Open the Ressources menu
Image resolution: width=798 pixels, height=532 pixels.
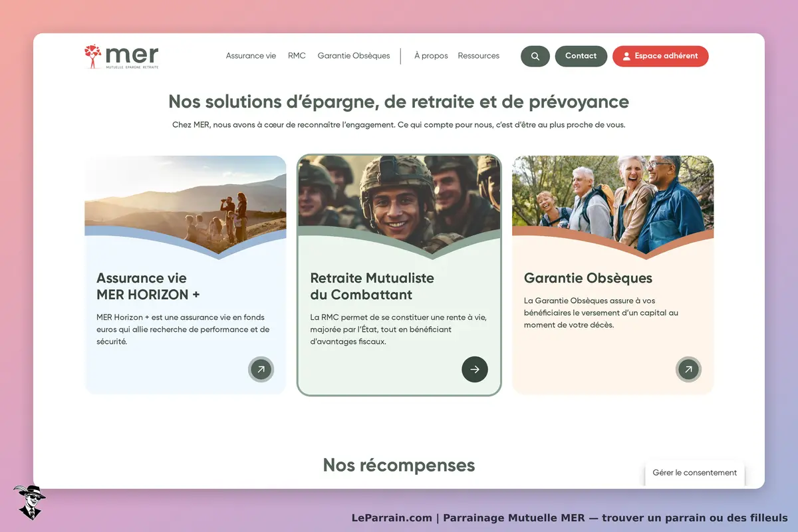point(478,56)
